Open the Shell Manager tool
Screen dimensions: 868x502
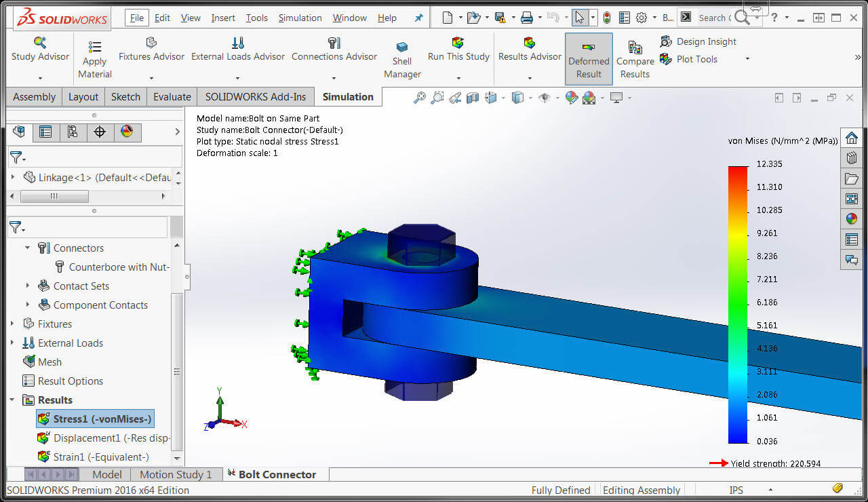(x=402, y=47)
